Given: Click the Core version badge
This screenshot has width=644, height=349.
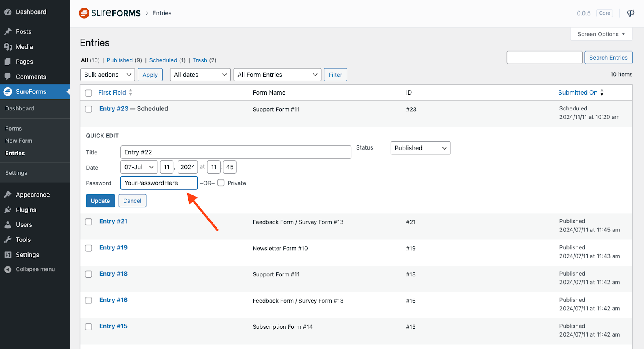Looking at the screenshot, I should click(x=605, y=13).
